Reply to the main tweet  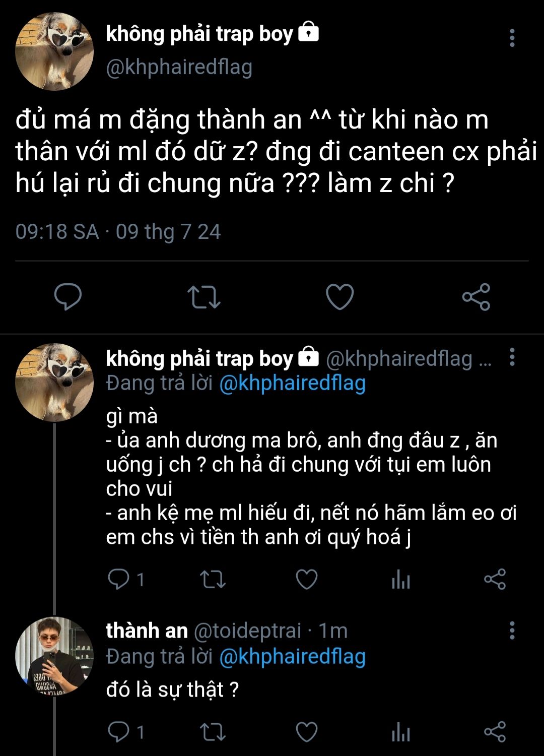[68, 296]
